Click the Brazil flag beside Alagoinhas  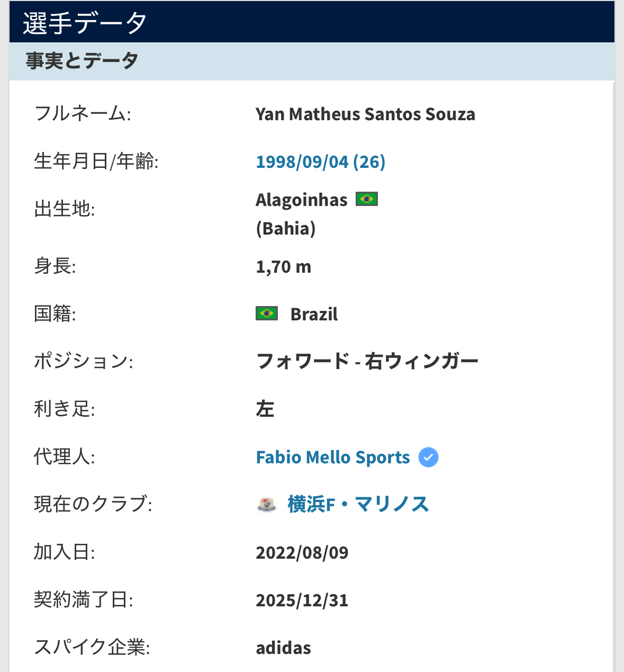(367, 199)
